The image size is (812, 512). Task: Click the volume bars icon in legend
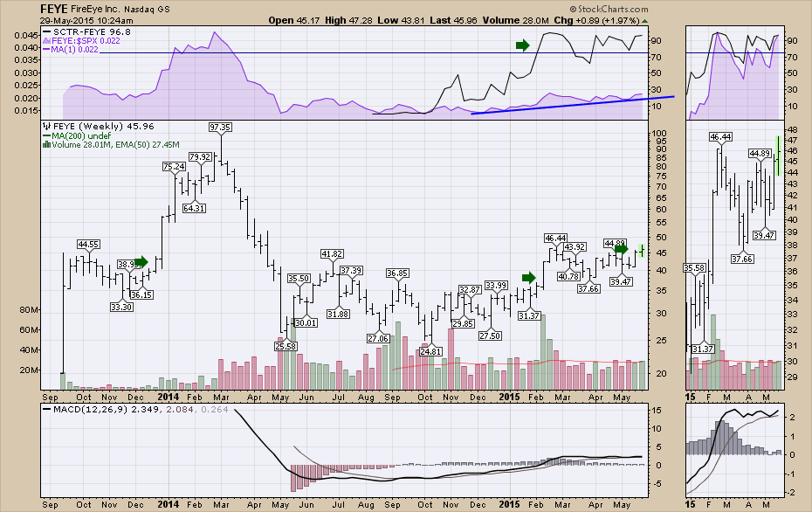pyautogui.click(x=47, y=144)
